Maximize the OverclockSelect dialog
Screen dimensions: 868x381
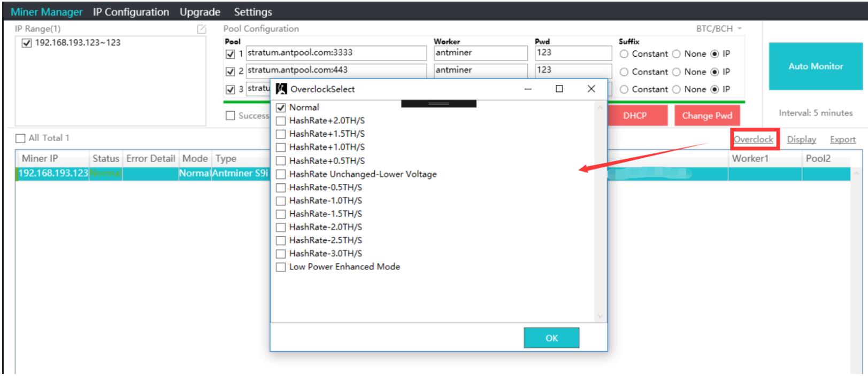click(x=559, y=89)
